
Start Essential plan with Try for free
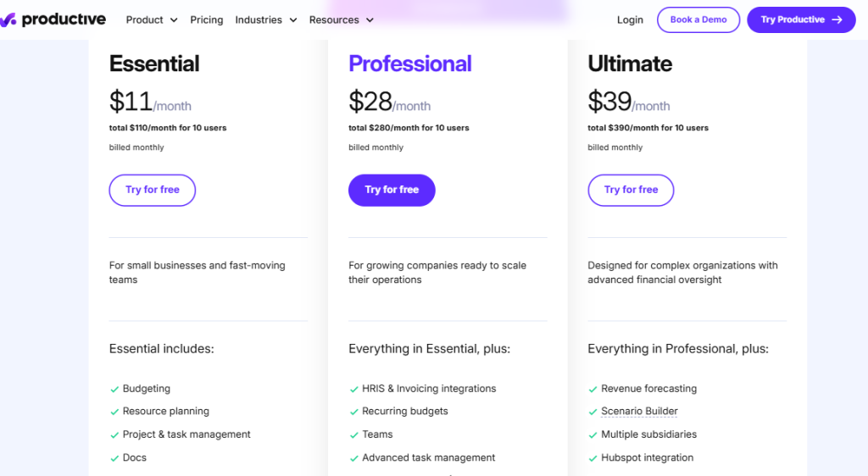coord(153,190)
